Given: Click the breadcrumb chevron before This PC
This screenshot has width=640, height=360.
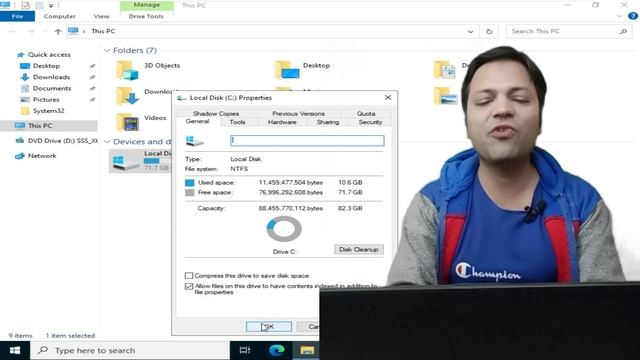Looking at the screenshot, I should (84, 31).
